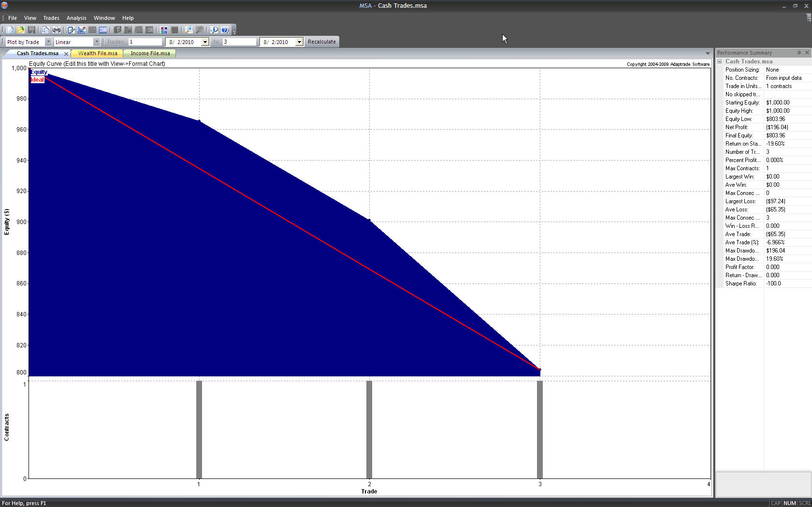Open the document tab list arrow
Screen dimensions: 812x507
point(708,53)
